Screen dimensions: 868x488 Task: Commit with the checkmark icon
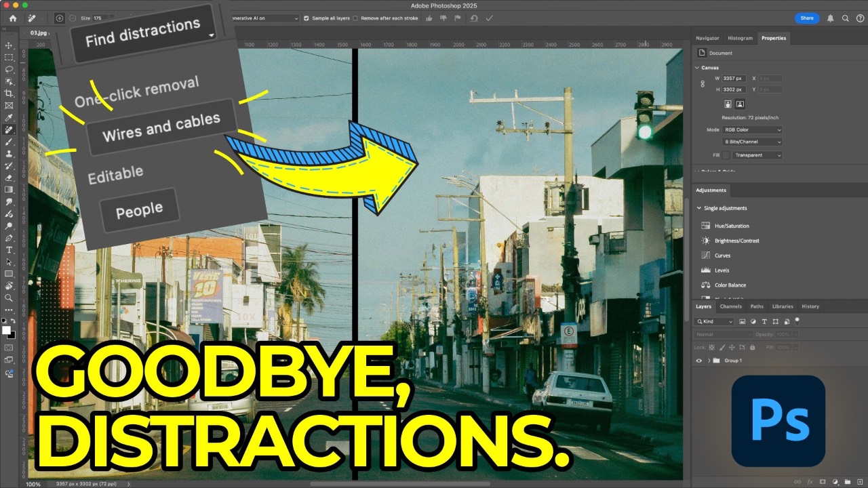[x=490, y=18]
